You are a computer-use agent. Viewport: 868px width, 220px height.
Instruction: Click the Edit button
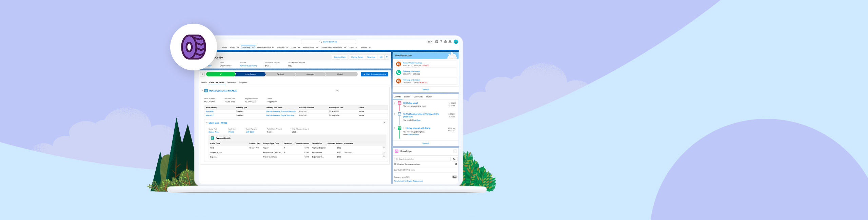click(x=381, y=57)
